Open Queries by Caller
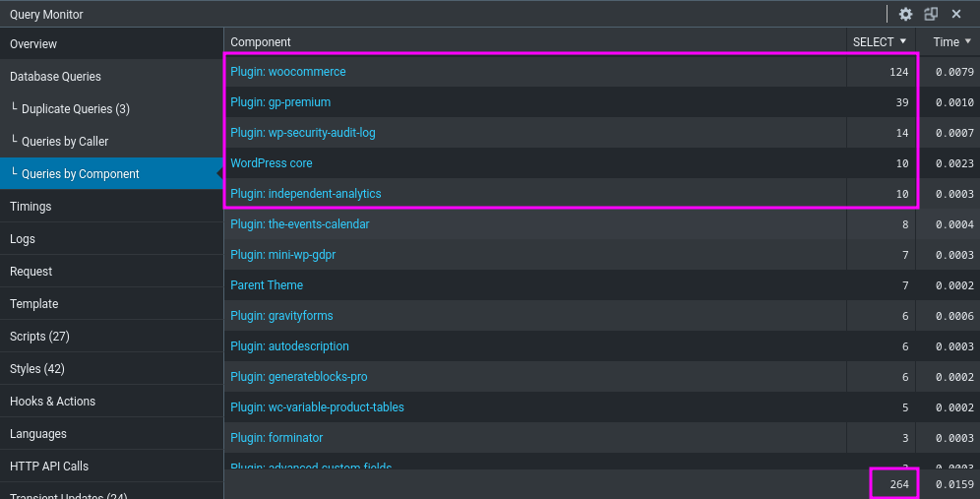Screen dimensions: 980x499 (111, 142)
